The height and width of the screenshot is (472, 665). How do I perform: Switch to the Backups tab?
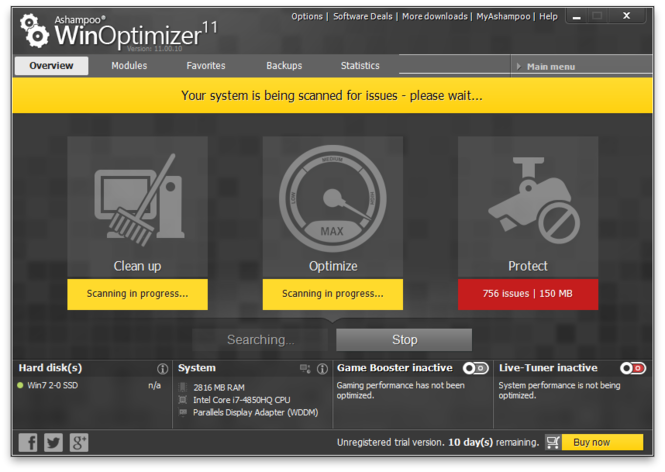tap(284, 66)
